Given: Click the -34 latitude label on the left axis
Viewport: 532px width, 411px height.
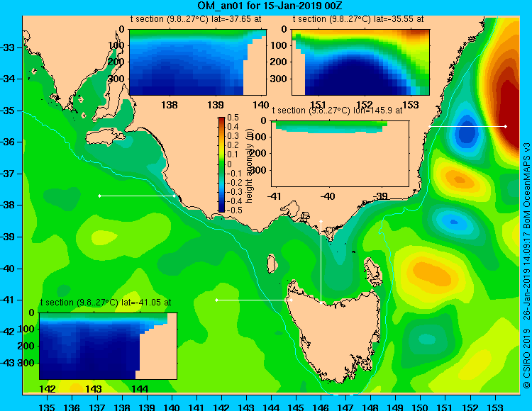Looking at the screenshot, I should pos(8,79).
